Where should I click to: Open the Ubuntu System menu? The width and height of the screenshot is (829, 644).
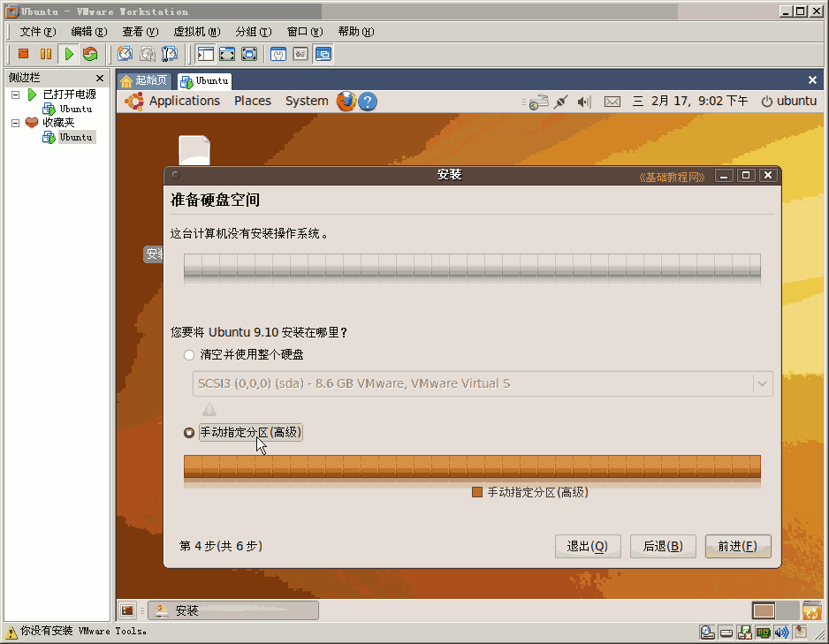pos(307,101)
